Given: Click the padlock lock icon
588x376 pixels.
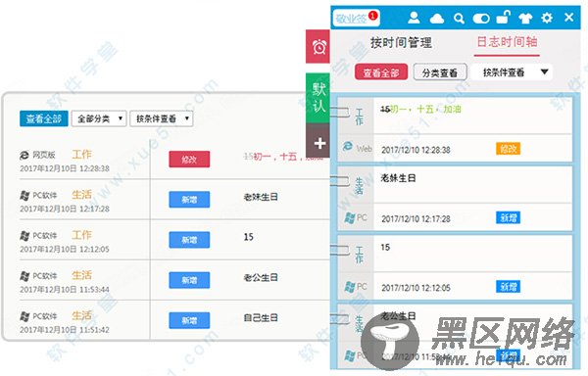Looking at the screenshot, I should [x=504, y=17].
